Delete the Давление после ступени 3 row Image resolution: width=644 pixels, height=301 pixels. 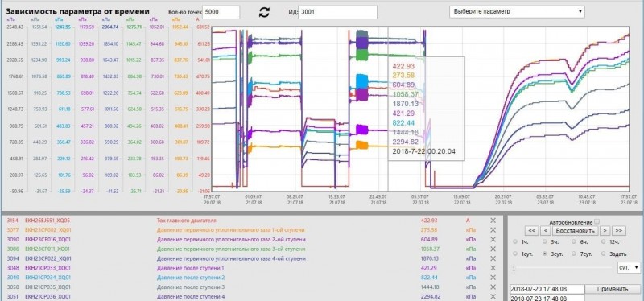493,287
